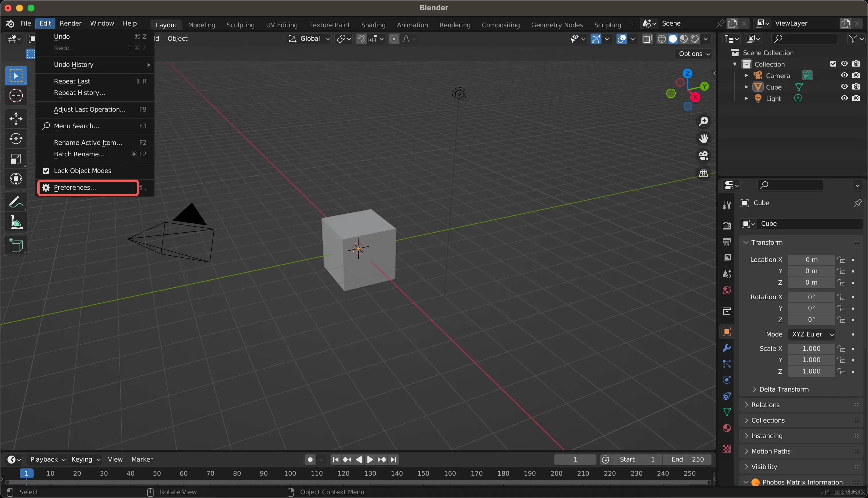Uncheck Lock Object Modes in the Edit menu
Image resolution: width=868 pixels, height=498 pixels.
click(46, 170)
